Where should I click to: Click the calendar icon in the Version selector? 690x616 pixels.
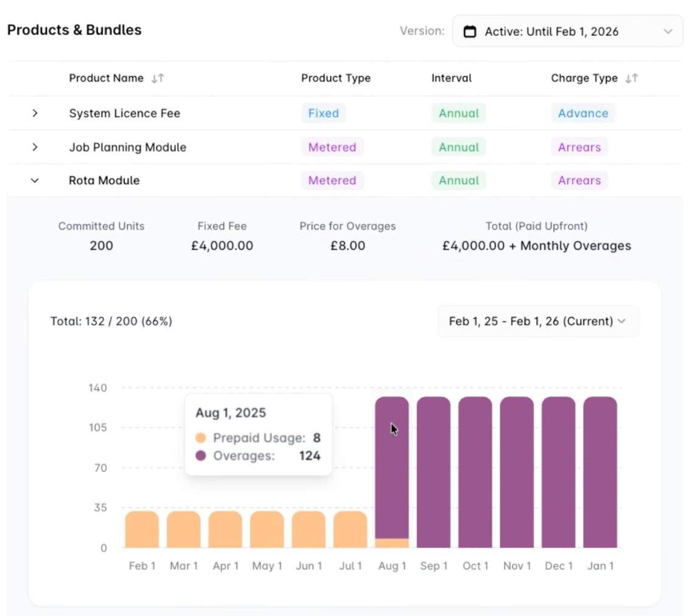[x=470, y=31]
